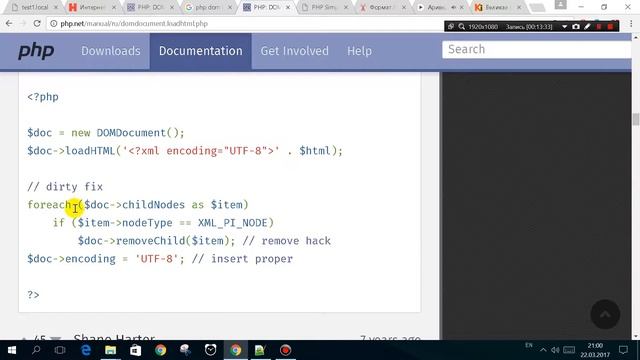Close the active PHP: DOM tab
The width and height of the screenshot is (640, 360).
pos(288,7)
